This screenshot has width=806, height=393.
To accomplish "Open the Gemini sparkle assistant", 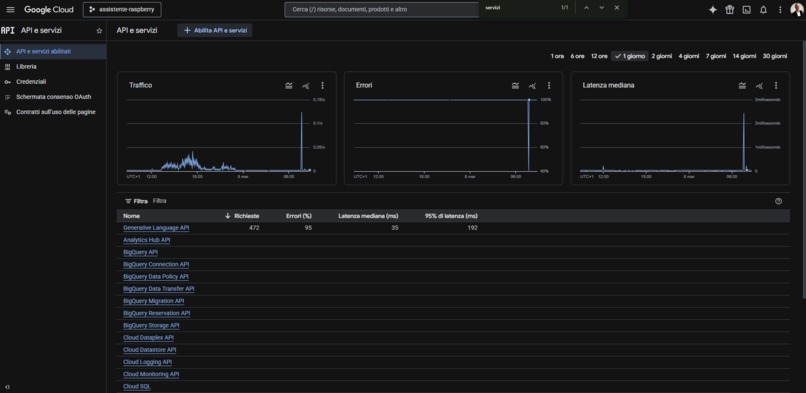I will coord(712,10).
